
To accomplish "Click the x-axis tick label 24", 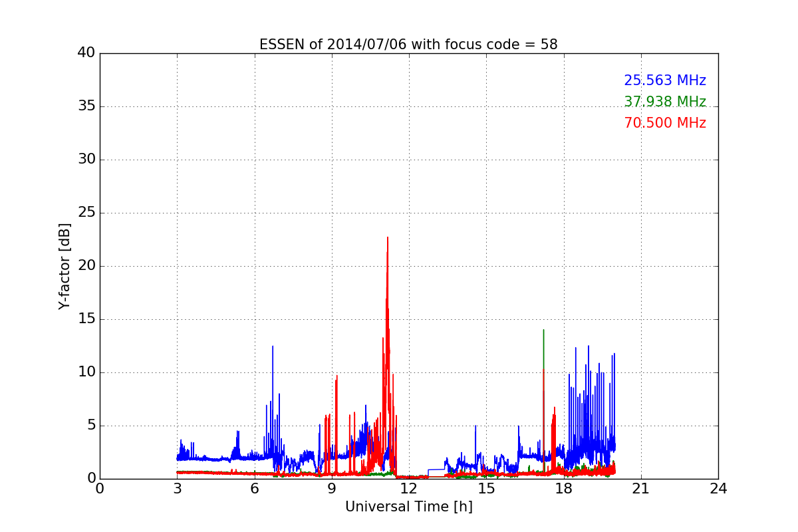I will pyautogui.click(x=718, y=488).
